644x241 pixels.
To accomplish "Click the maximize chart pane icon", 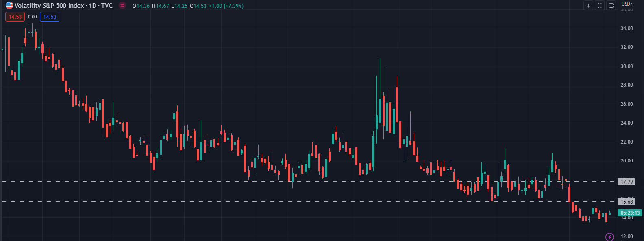I will pyautogui.click(x=611, y=5).
